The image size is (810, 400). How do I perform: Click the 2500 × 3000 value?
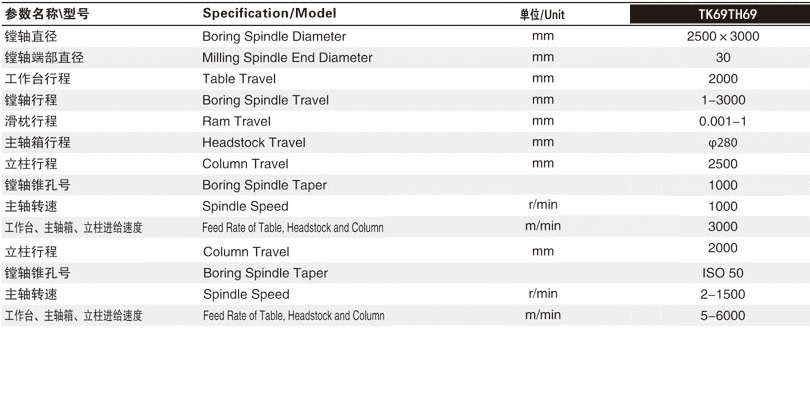723,36
